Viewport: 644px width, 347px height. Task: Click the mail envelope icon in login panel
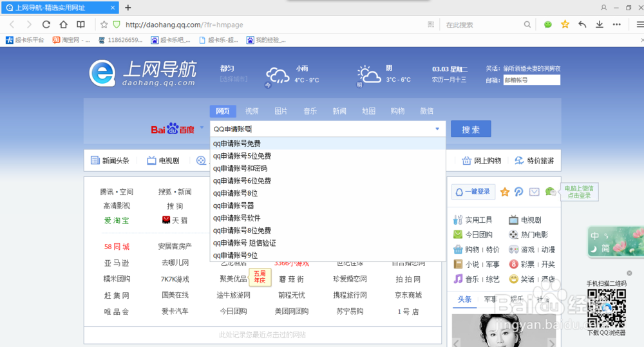[534, 192]
